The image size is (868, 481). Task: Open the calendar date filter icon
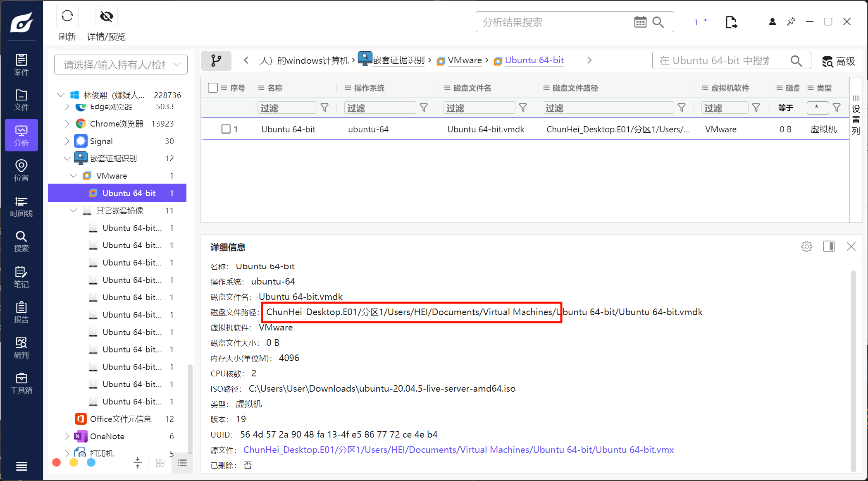coord(640,22)
